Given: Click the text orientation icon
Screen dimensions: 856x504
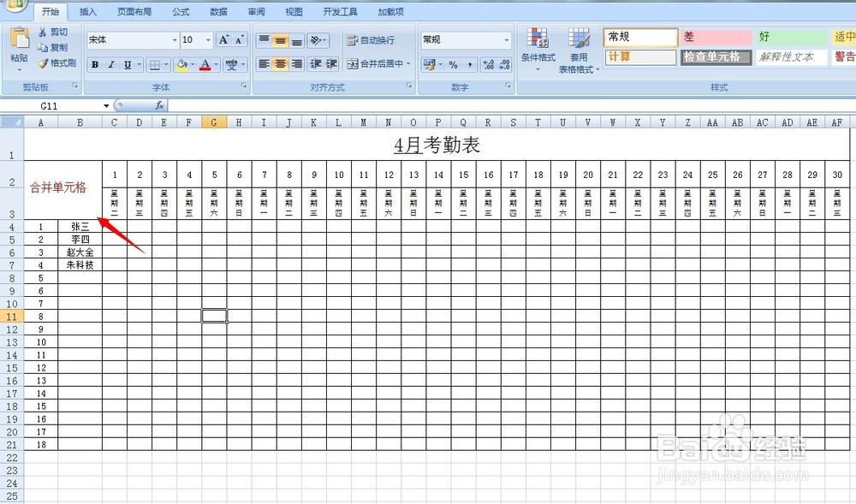Looking at the screenshot, I should click(316, 40).
